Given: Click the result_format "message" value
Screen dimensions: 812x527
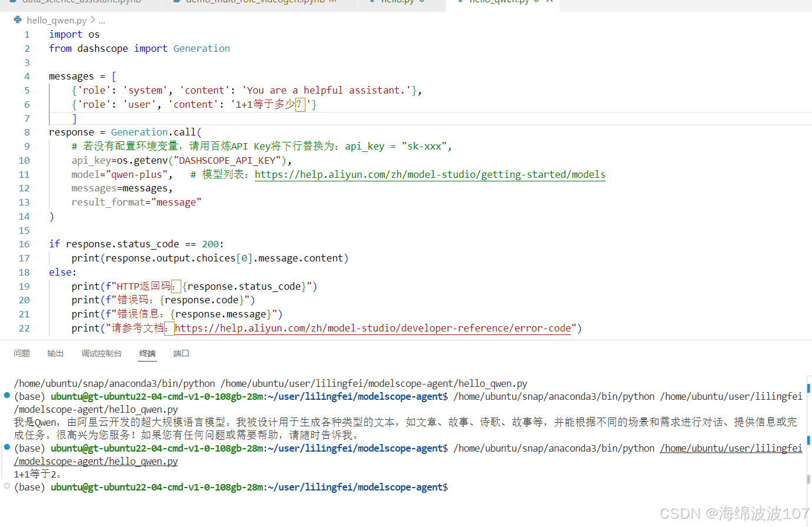Looking at the screenshot, I should [176, 202].
